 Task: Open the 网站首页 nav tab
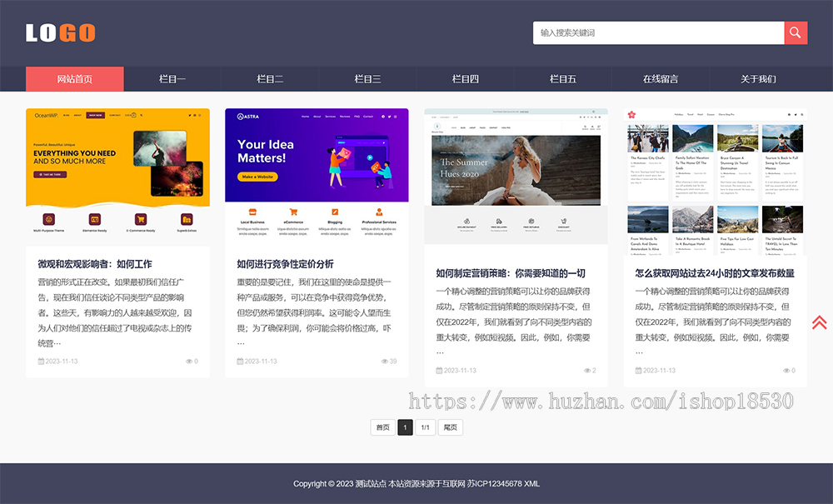click(x=75, y=79)
